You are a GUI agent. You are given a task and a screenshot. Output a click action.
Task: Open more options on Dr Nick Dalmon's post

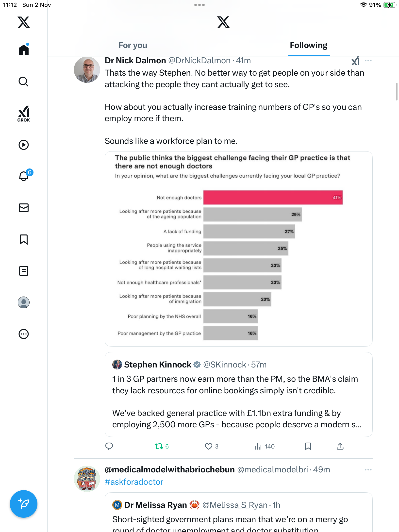[x=368, y=61]
